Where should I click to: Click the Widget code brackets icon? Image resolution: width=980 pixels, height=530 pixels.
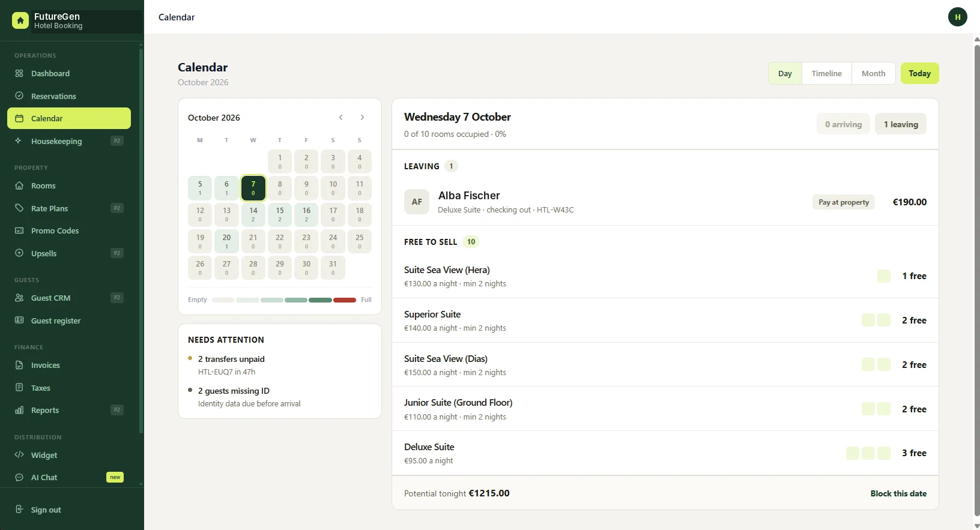point(19,455)
